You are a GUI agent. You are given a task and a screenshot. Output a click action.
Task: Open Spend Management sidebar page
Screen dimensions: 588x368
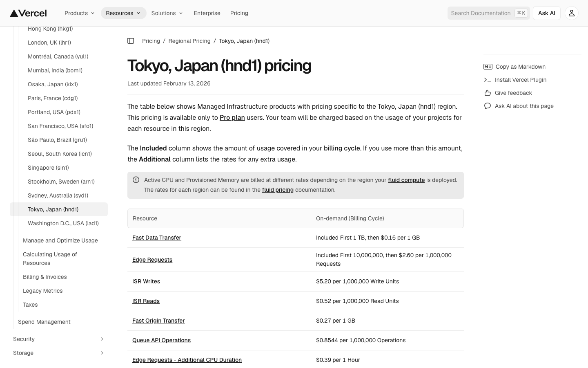[44, 322]
